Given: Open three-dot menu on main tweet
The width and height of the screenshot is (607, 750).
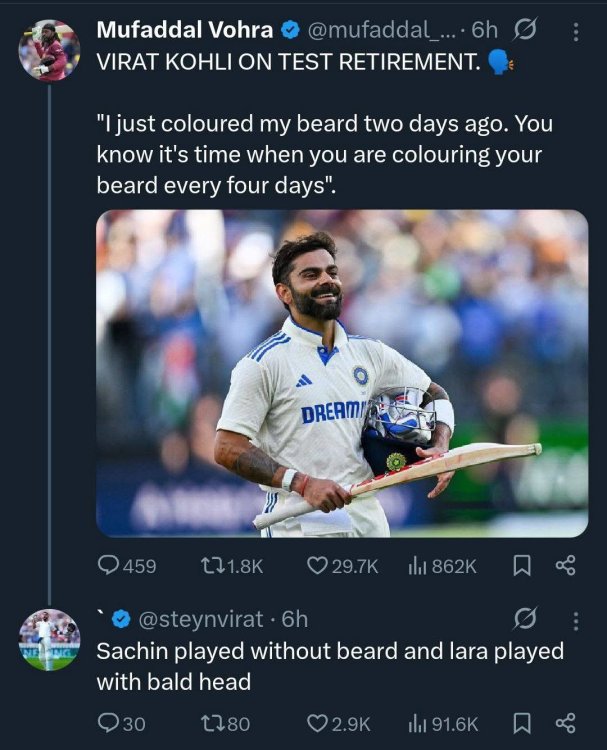Looking at the screenshot, I should tap(576, 32).
